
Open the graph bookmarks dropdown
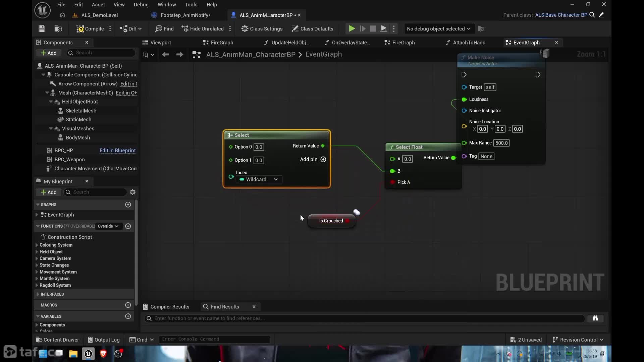point(149,55)
